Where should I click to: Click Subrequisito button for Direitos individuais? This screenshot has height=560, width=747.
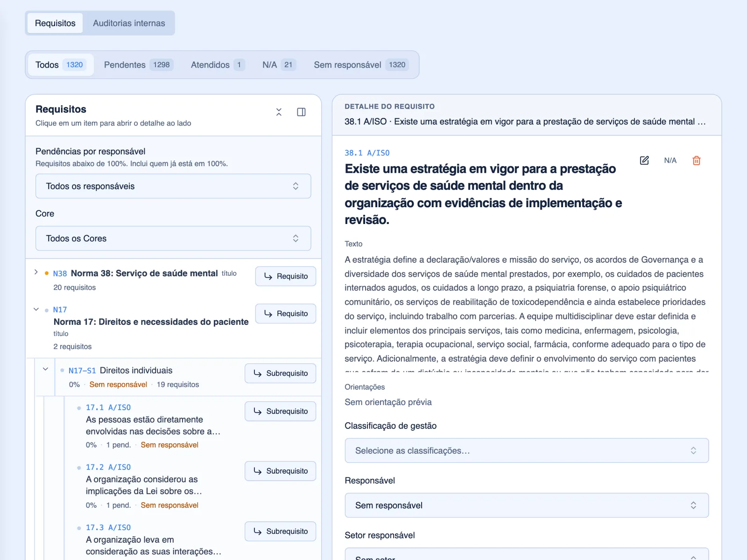point(280,373)
